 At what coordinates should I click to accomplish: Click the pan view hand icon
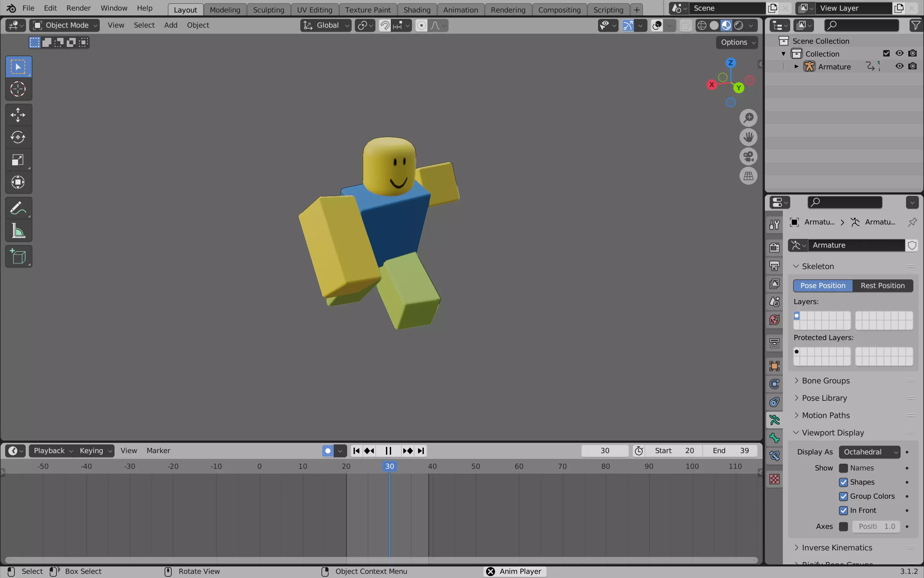click(x=748, y=137)
